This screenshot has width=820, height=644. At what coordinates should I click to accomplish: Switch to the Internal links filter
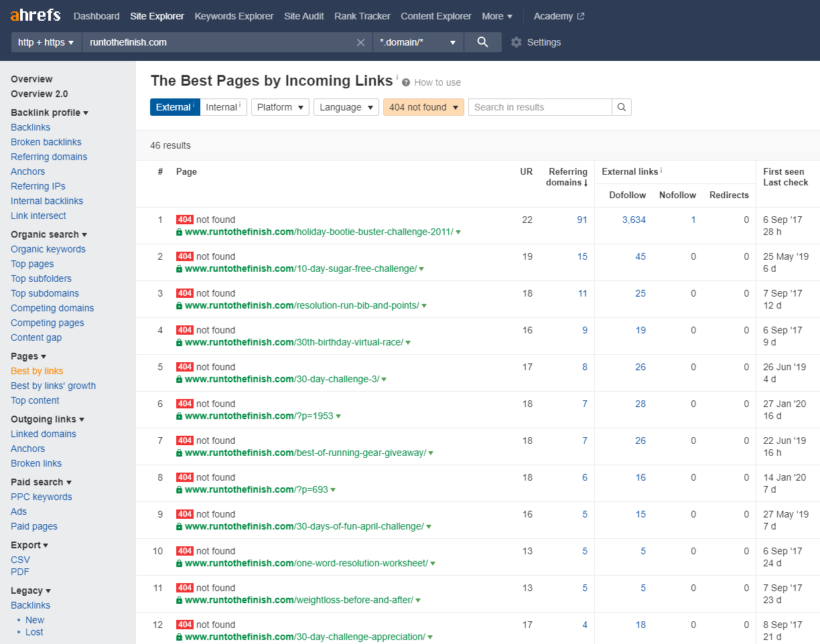(x=224, y=107)
